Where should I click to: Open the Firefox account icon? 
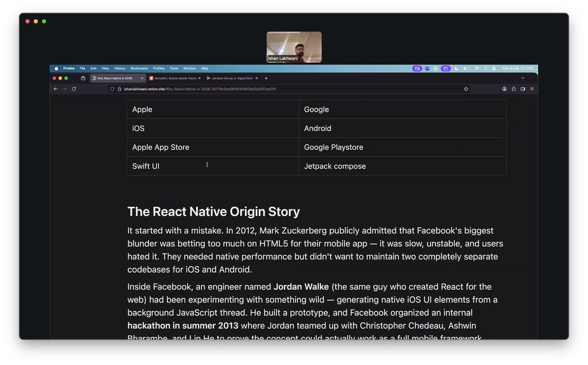tap(504, 89)
